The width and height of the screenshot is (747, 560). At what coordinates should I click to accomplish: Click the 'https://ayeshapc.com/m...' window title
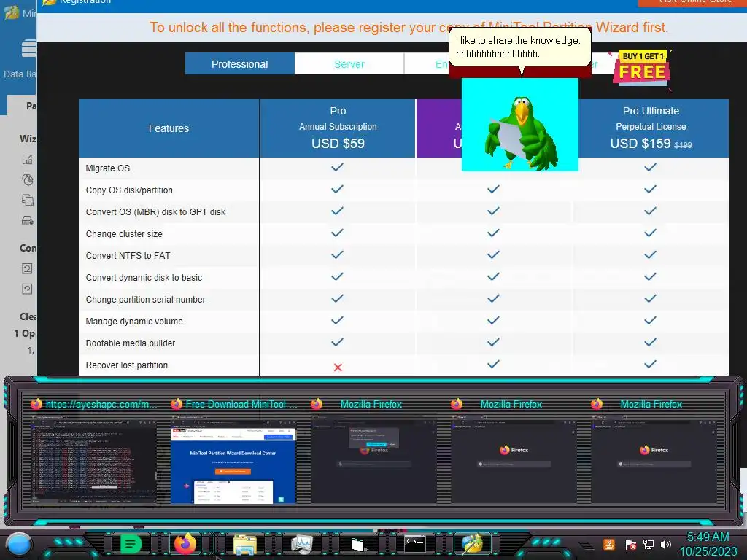pos(101,404)
